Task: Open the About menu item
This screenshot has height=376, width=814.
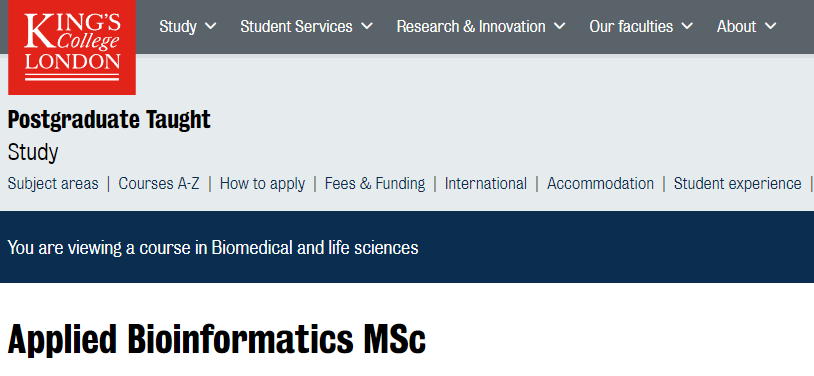Action: (x=737, y=26)
